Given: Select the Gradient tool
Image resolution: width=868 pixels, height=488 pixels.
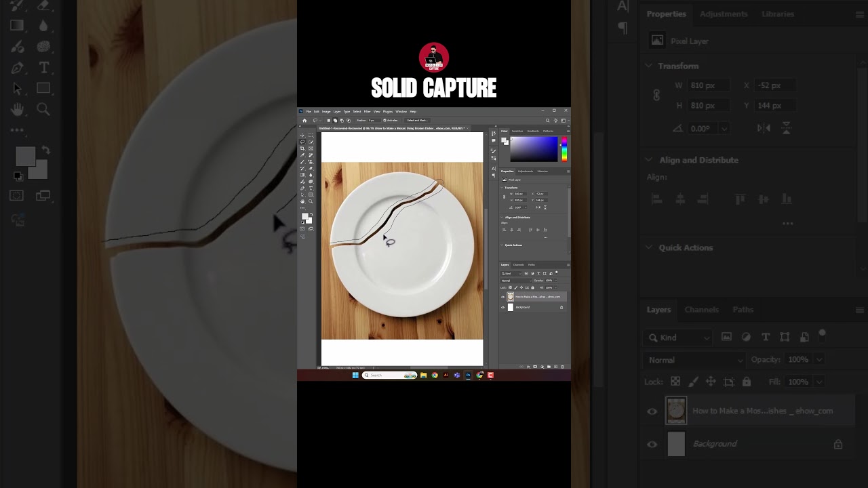Looking at the screenshot, I should pyautogui.click(x=302, y=175).
